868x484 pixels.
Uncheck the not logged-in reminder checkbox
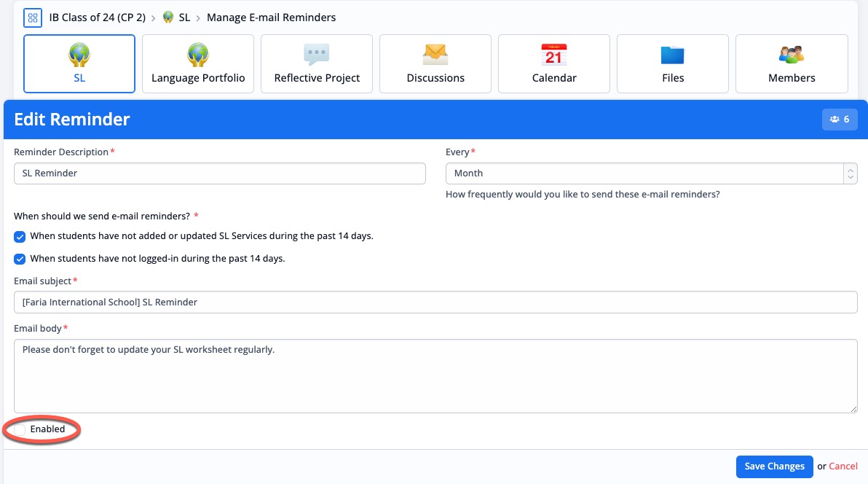pyautogui.click(x=20, y=259)
